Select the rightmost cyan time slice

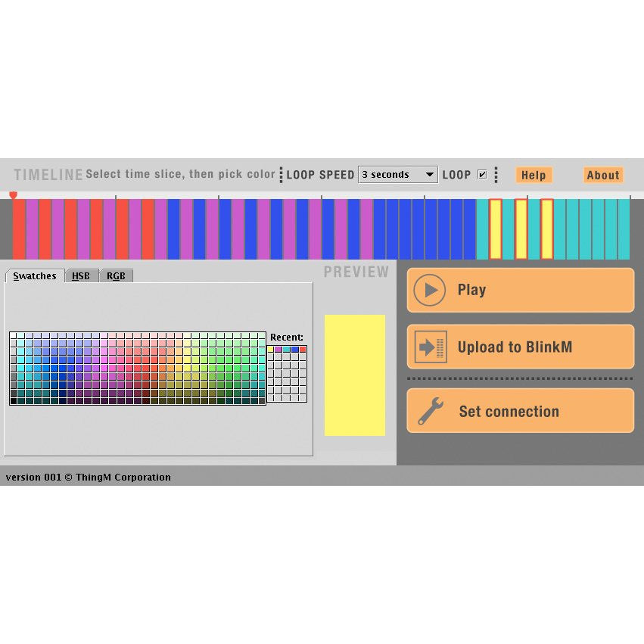click(624, 229)
